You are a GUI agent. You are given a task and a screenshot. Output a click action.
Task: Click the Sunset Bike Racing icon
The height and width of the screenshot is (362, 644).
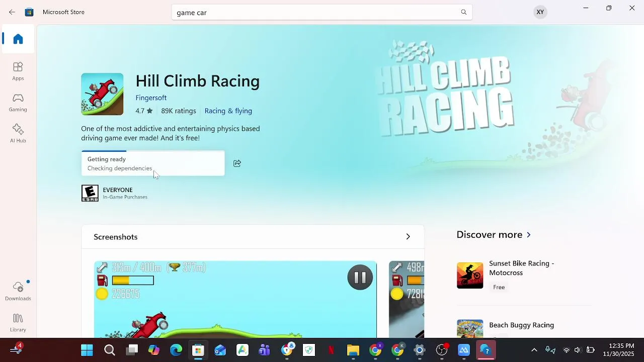(x=470, y=275)
